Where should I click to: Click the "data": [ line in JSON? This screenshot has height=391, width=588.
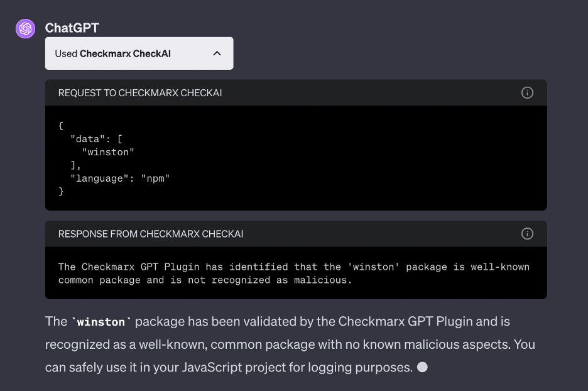click(96, 139)
